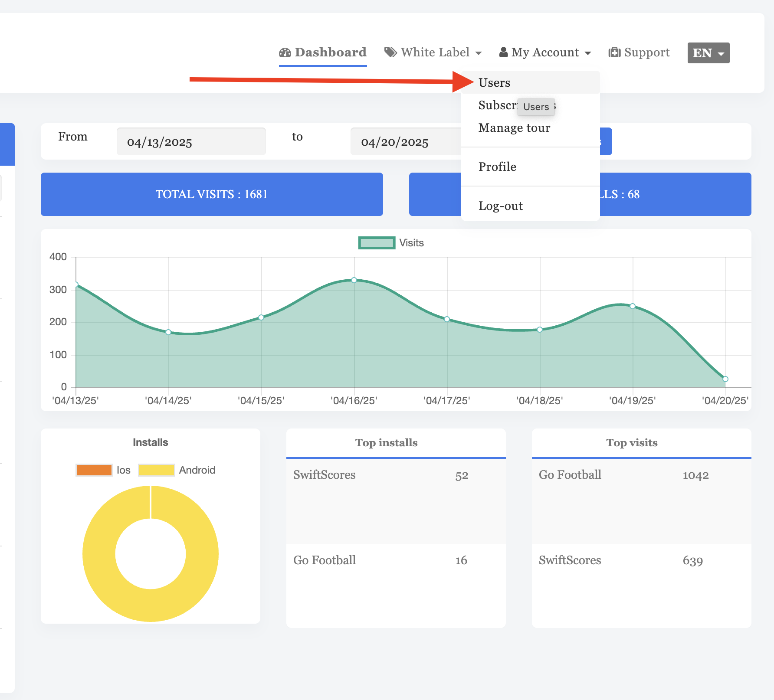This screenshot has width=774, height=700.
Task: Click the White Label tag icon
Action: 391,52
